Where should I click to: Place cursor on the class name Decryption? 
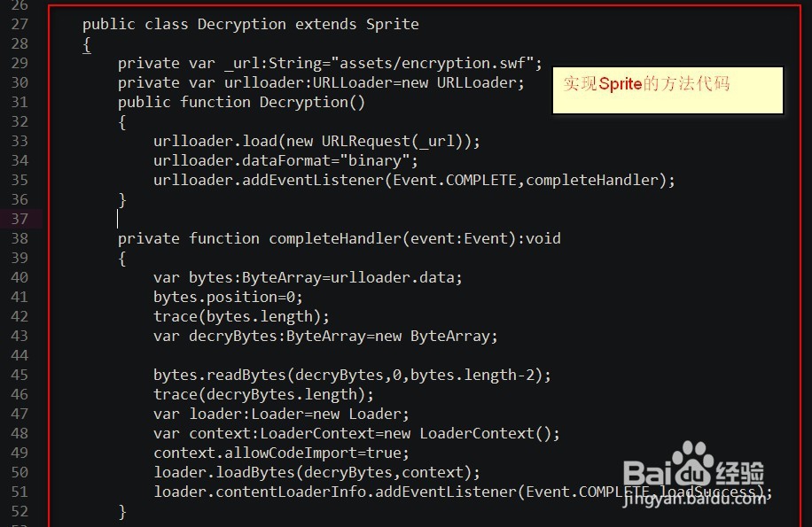[x=242, y=24]
